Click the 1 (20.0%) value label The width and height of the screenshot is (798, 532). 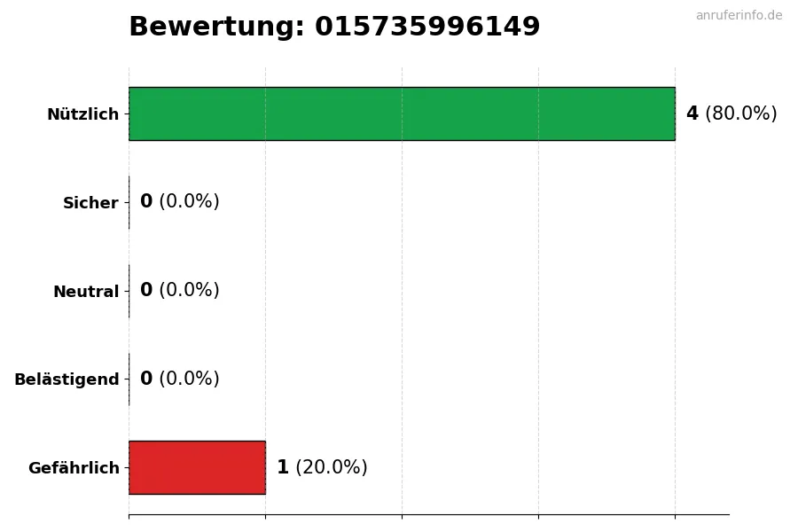(322, 467)
